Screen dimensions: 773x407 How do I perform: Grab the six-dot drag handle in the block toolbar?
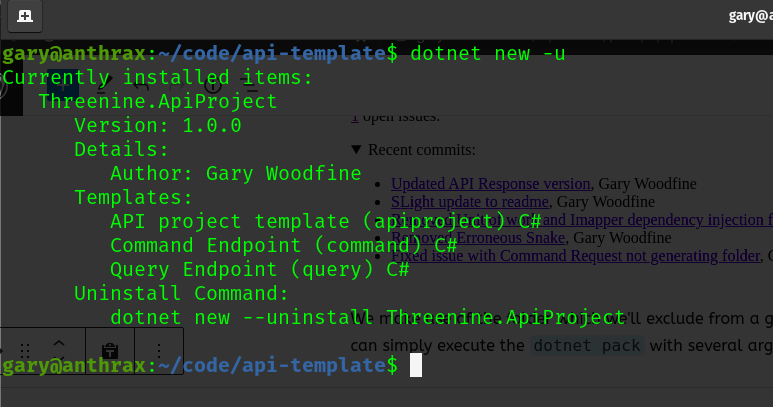click(x=25, y=351)
